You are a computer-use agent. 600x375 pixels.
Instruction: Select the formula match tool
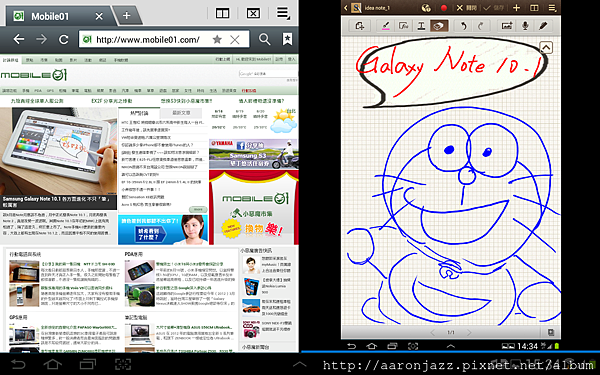point(403,26)
